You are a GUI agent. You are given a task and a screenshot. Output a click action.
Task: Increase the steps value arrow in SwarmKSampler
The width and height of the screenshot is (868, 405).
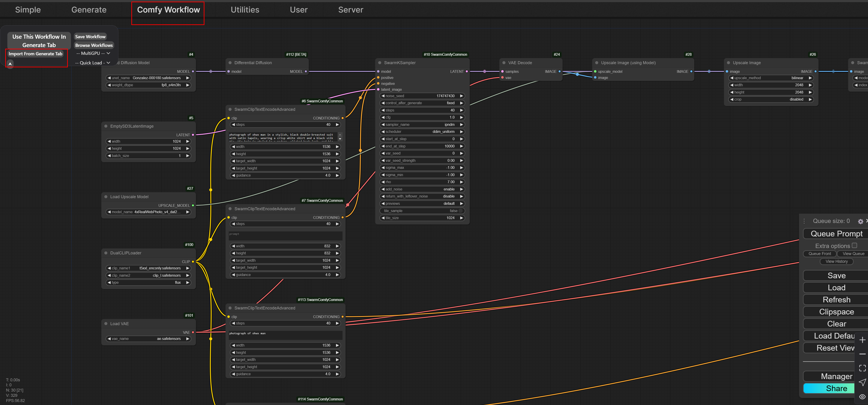tap(461, 110)
